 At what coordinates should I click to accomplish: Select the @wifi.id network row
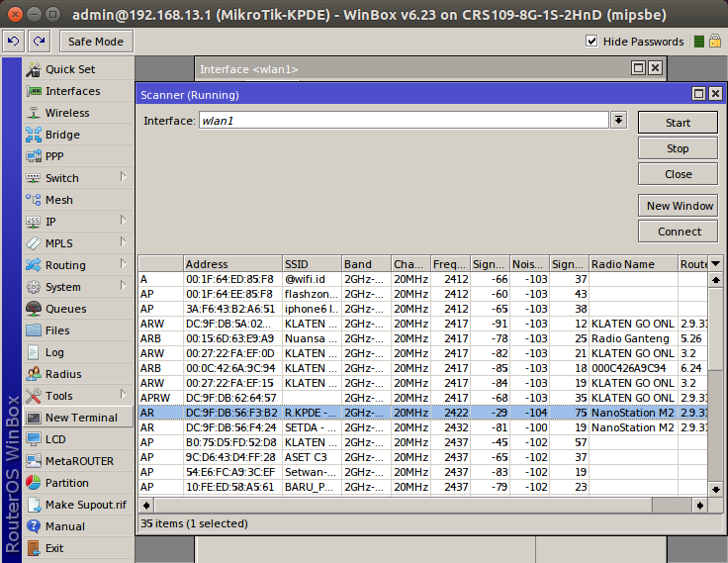point(423,279)
